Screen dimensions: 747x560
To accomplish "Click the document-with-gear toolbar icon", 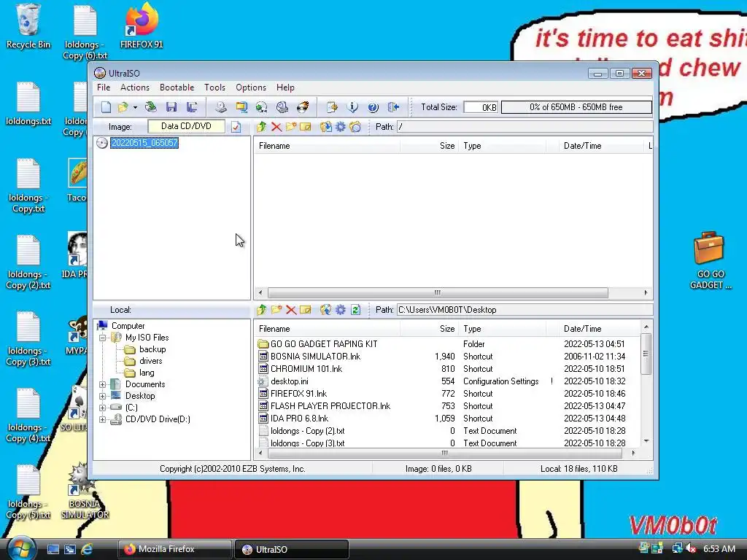I will 332,107.
